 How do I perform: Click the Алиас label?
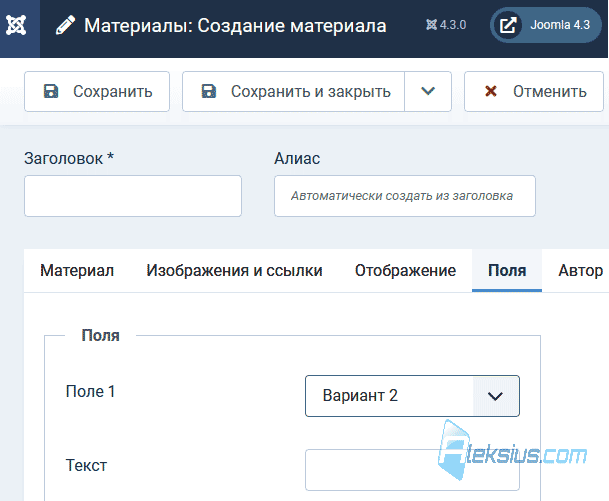(x=297, y=158)
